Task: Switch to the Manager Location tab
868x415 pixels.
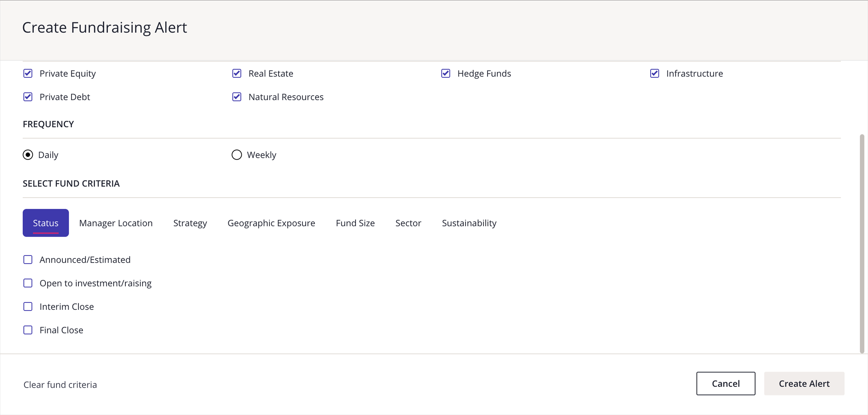Action: 116,223
